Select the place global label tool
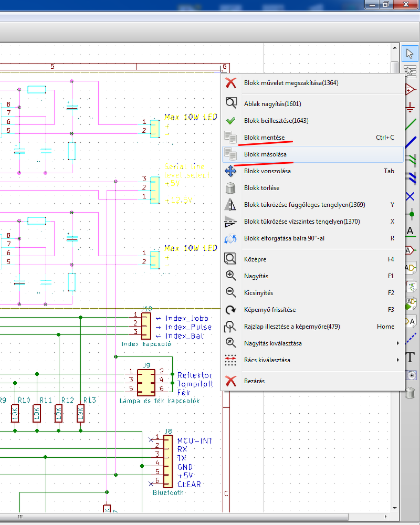 click(x=411, y=250)
